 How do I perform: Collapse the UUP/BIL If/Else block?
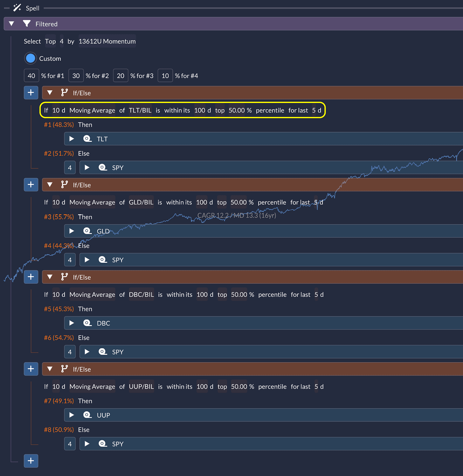pos(50,369)
